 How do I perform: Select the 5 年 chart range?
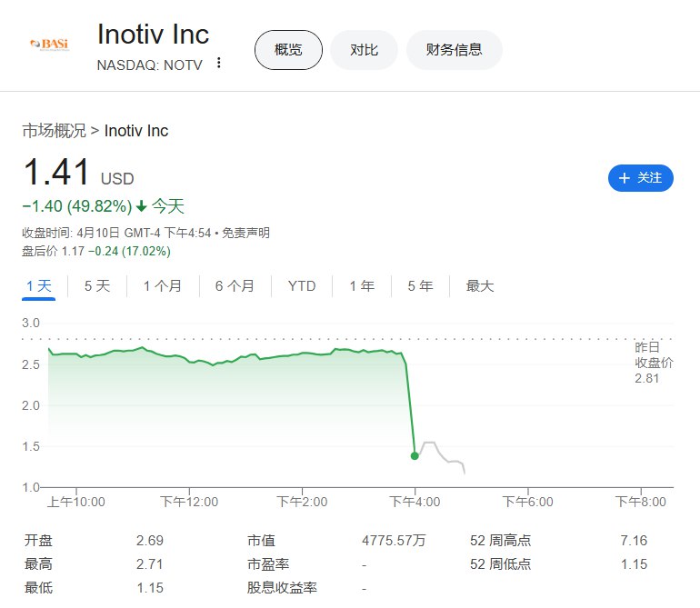pos(420,286)
